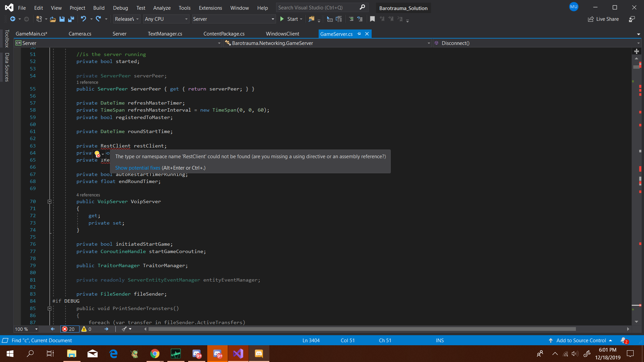The width and height of the screenshot is (644, 362).
Task: Open the 100% zoom level selector
Action: click(x=26, y=329)
